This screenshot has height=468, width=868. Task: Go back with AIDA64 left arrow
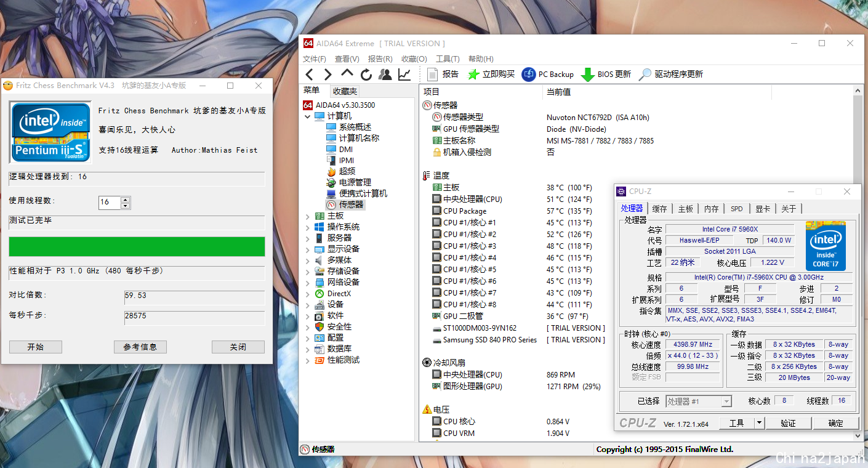(x=310, y=75)
